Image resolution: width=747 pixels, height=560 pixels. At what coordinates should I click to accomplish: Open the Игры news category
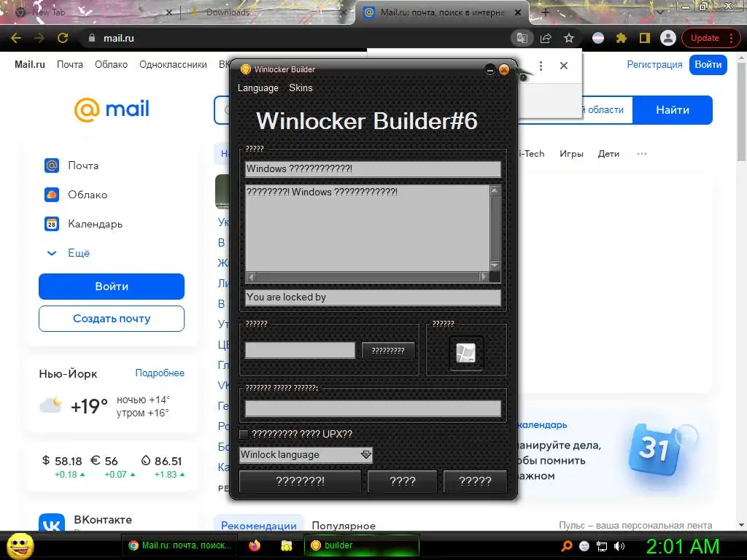(x=571, y=154)
